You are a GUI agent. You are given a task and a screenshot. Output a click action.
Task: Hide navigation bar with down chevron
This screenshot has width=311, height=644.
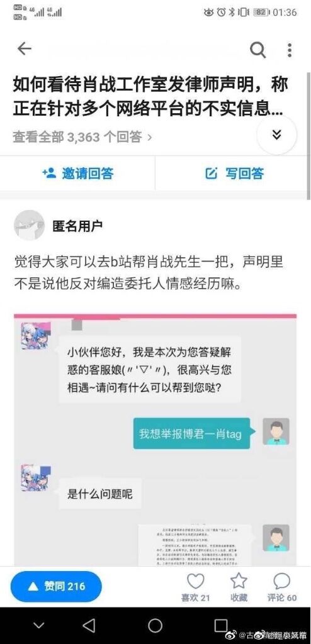[x=38, y=626]
